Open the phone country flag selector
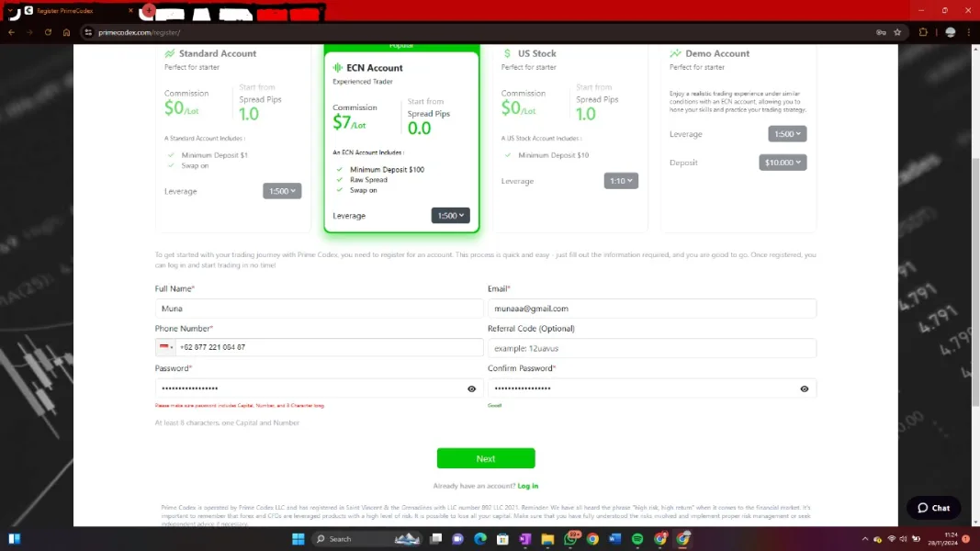980x551 pixels. (165, 347)
